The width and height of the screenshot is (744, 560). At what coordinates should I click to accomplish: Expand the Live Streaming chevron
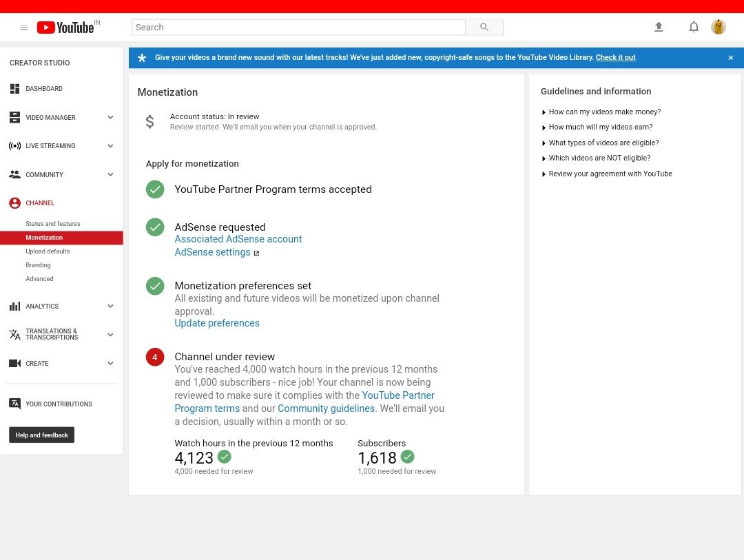(110, 146)
